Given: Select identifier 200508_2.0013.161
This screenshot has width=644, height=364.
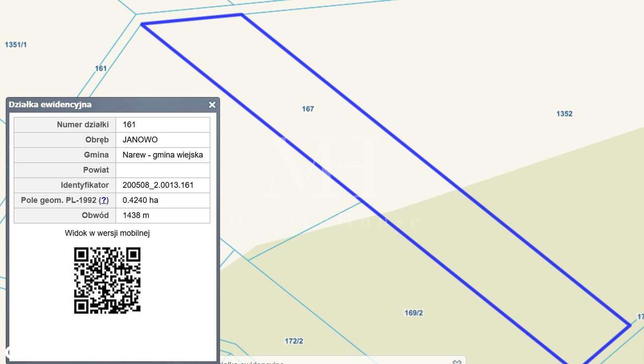Looking at the screenshot, I should pyautogui.click(x=158, y=185).
